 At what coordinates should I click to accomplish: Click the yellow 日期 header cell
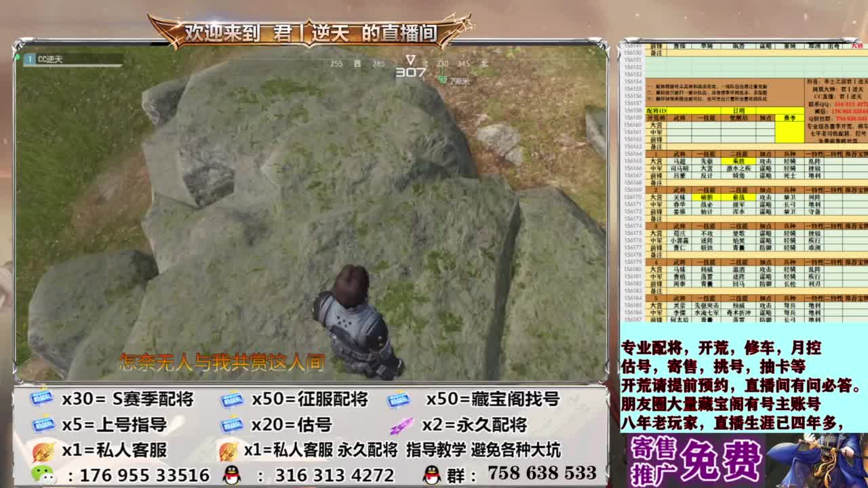click(x=738, y=110)
